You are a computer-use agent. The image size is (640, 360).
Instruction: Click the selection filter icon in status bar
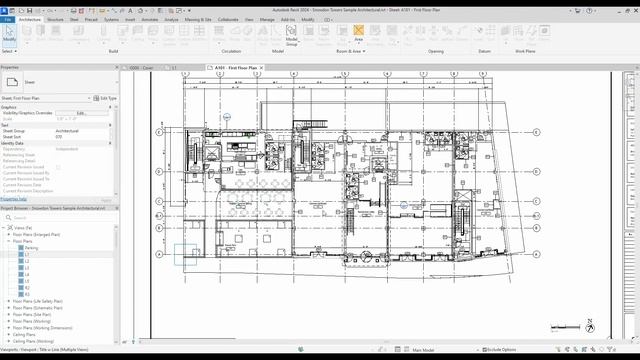[610, 349]
